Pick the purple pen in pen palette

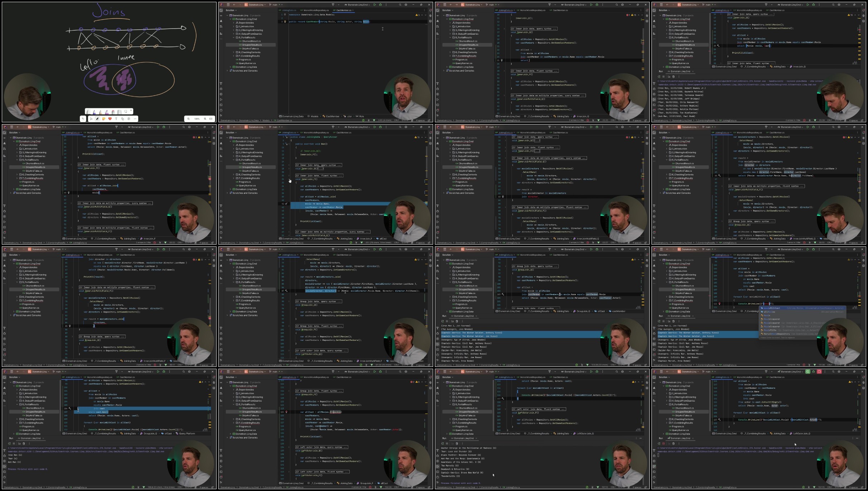tap(94, 112)
